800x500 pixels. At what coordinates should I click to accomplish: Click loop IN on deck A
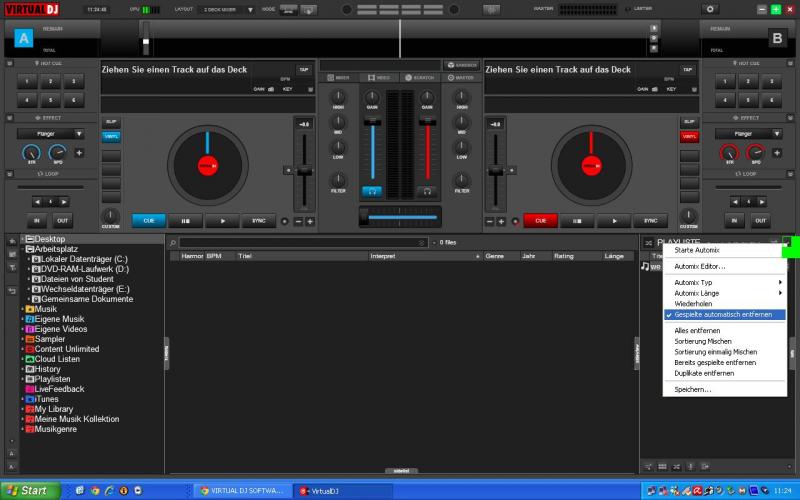coord(37,221)
